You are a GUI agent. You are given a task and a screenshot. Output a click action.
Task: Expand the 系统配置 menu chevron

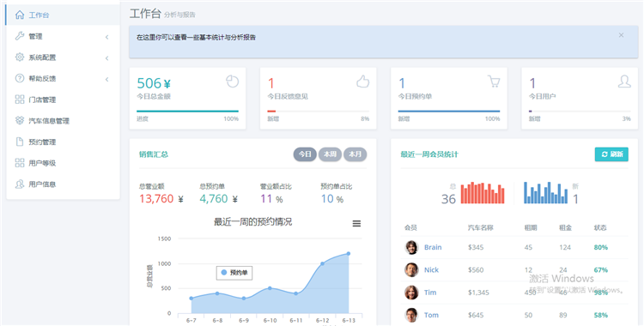point(106,57)
